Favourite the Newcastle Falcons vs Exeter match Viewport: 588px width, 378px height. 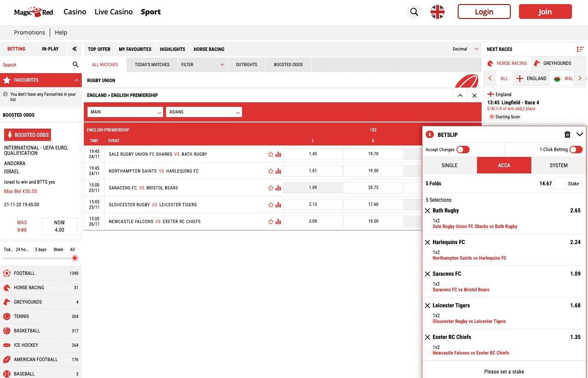[271, 222]
